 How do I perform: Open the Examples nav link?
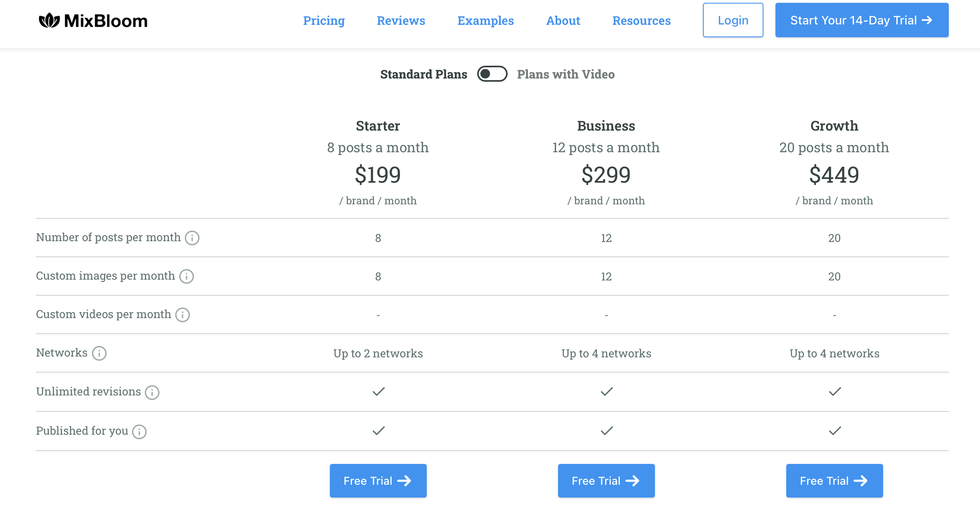(x=486, y=20)
